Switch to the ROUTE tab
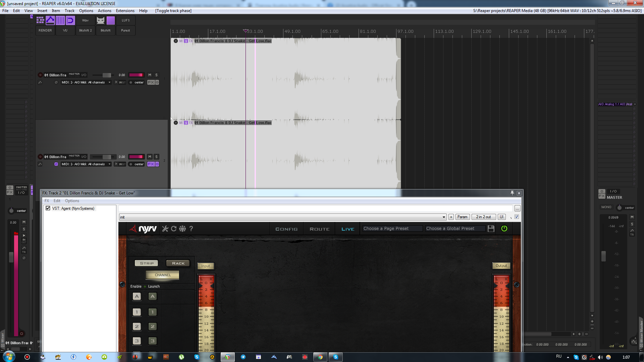Image resolution: width=644 pixels, height=362 pixels. coord(319,229)
